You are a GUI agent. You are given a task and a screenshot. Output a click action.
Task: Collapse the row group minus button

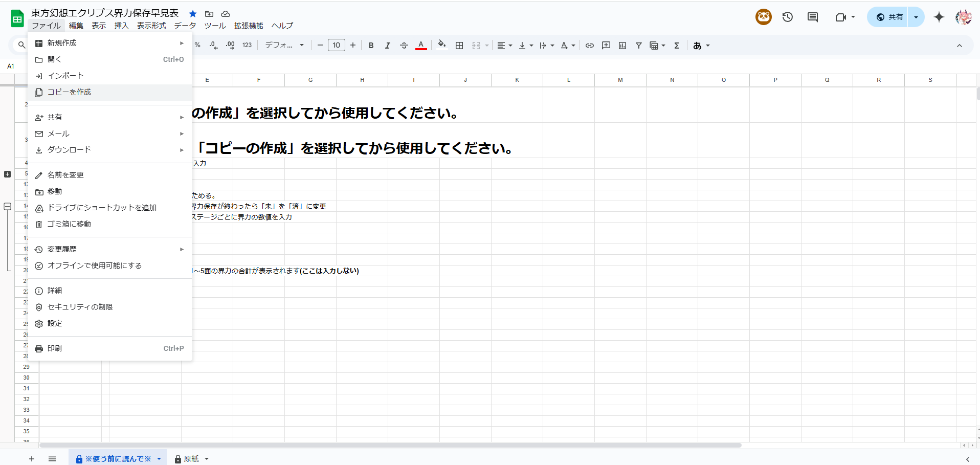pos(7,207)
